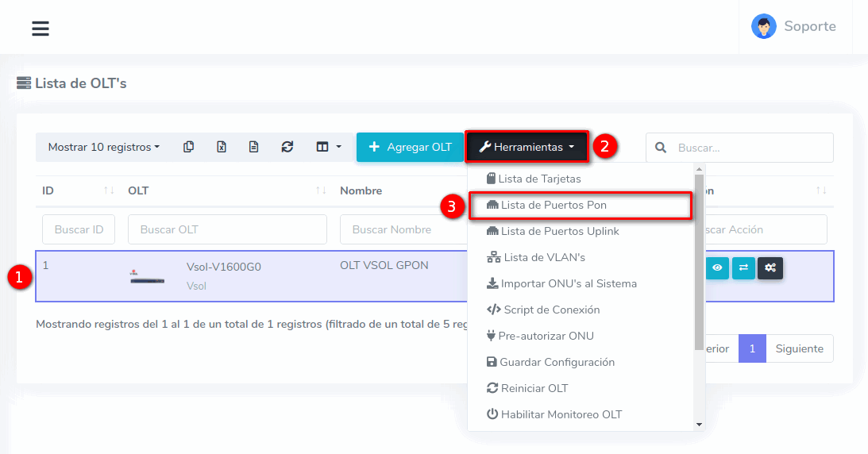Refresh the OLT table
This screenshot has height=454, width=868.
click(287, 147)
